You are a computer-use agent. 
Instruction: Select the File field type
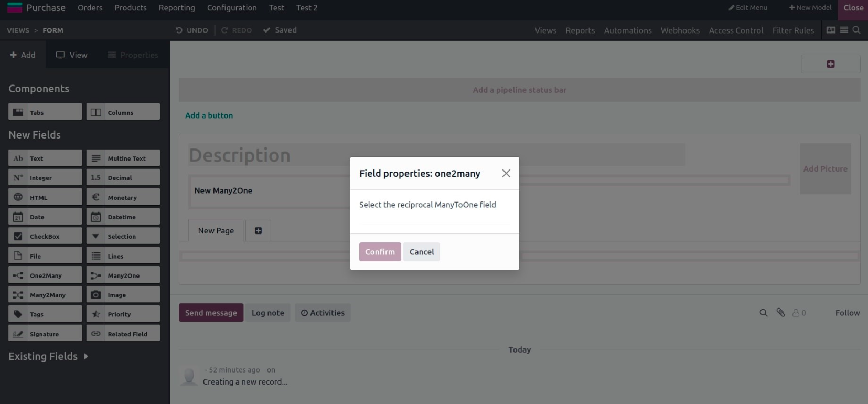pyautogui.click(x=45, y=256)
